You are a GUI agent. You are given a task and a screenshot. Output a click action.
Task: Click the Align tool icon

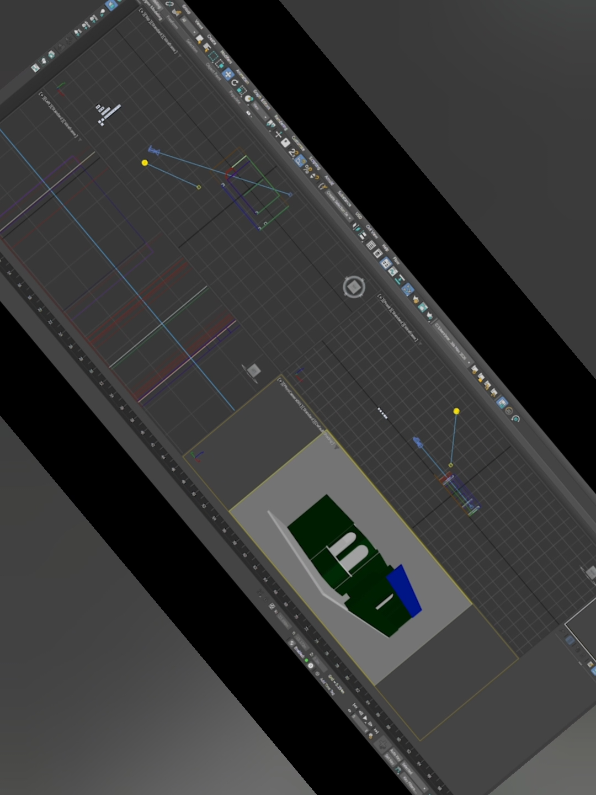tap(363, 237)
